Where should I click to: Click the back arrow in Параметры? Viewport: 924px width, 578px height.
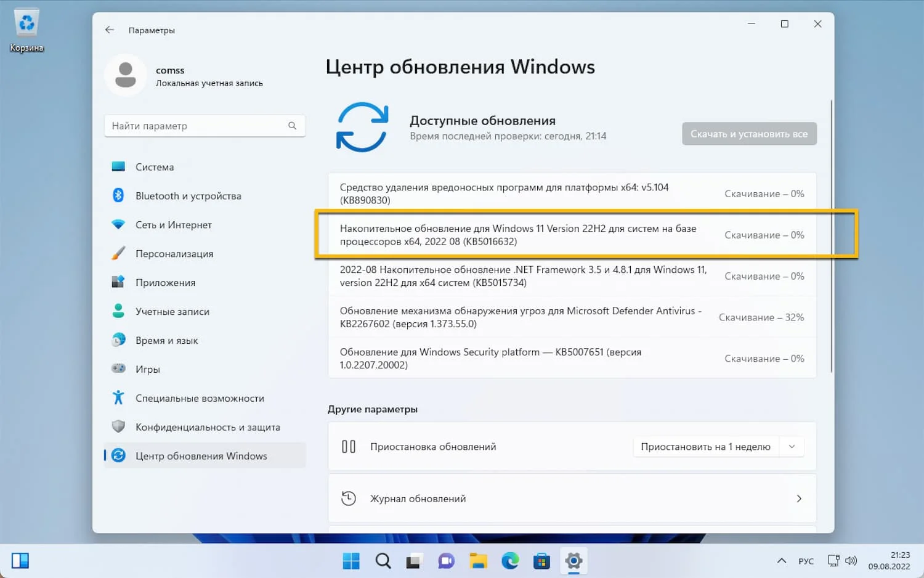click(x=110, y=30)
